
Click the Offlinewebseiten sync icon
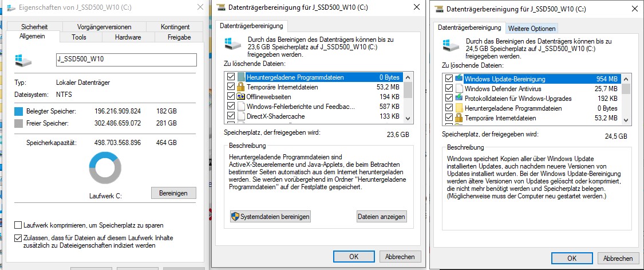[240, 97]
